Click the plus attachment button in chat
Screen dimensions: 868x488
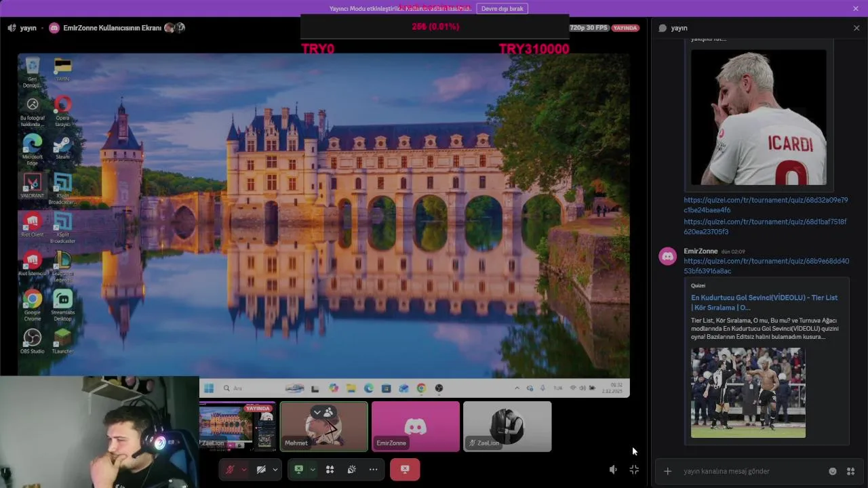[667, 471]
